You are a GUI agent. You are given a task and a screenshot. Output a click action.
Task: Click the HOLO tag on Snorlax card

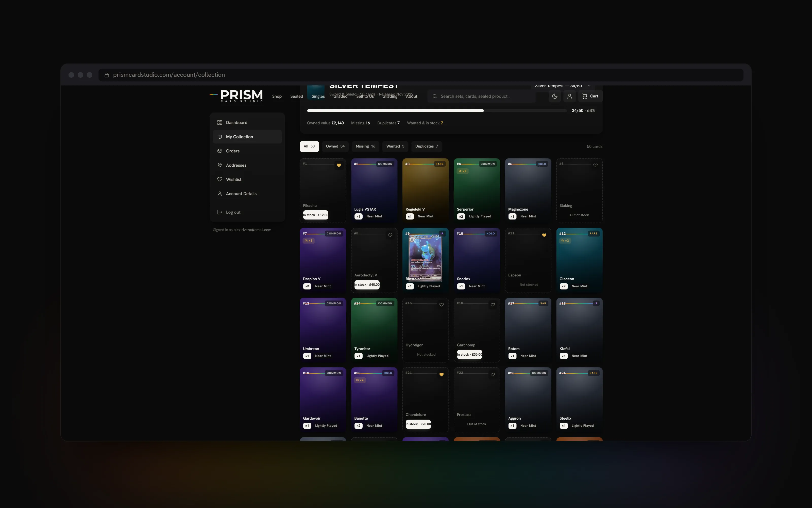(x=490, y=233)
